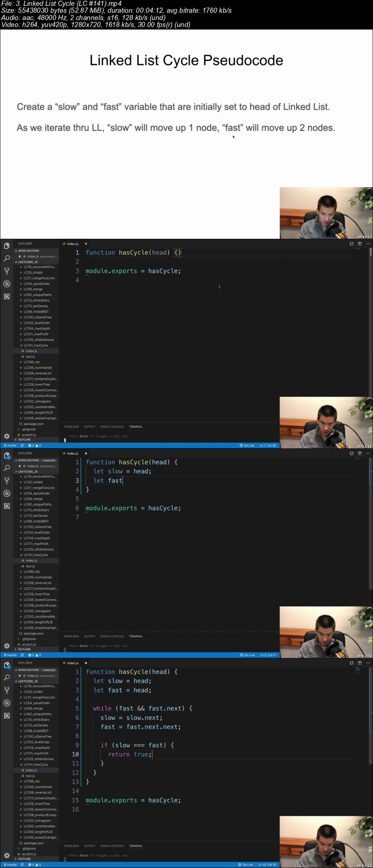Click settings gear in the Ln 10, Col 19 frame
373x868 pixels.
(7, 855)
